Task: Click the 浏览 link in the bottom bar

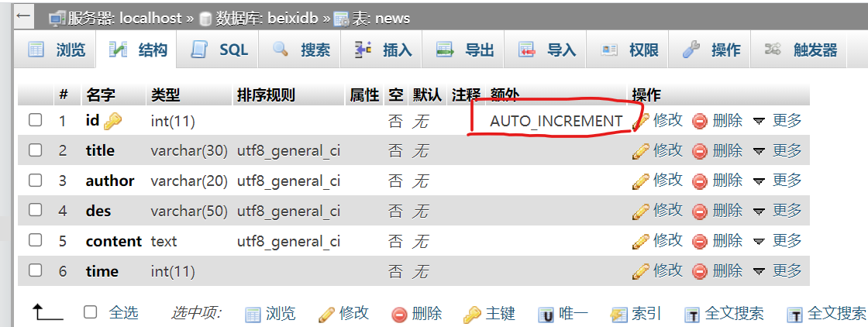Action: point(280,314)
